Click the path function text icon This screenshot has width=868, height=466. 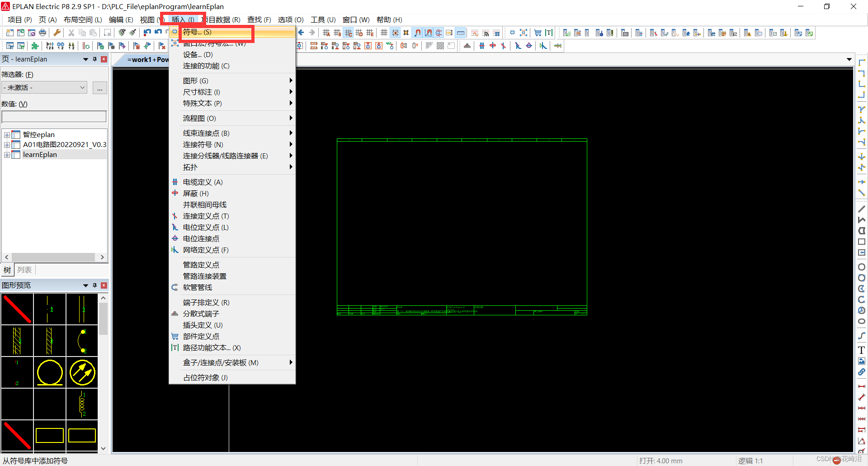(549, 33)
